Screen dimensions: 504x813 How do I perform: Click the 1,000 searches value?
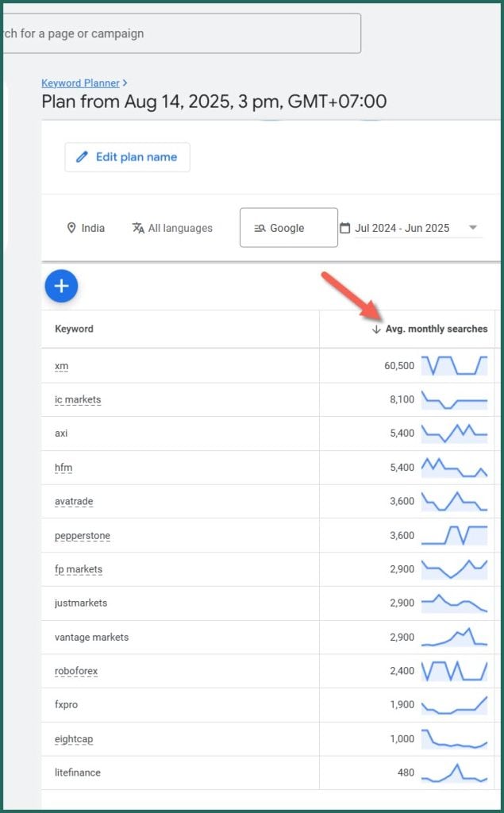tap(402, 739)
